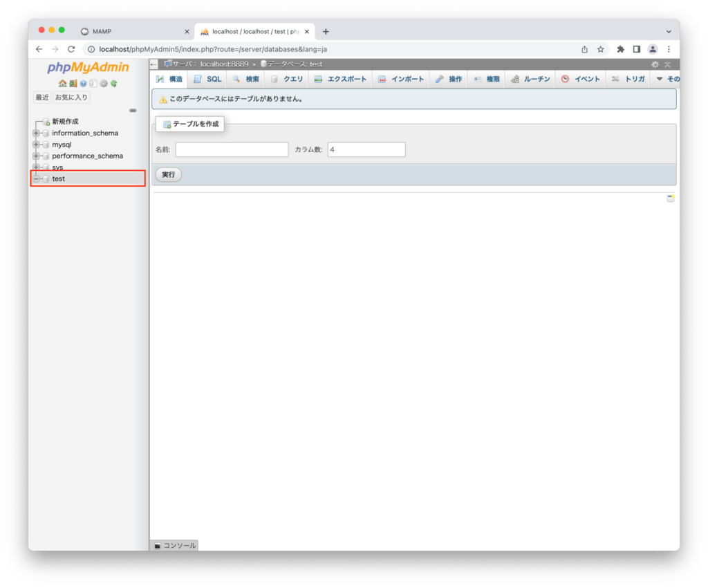Click the お気に入り favorites button

(71, 98)
